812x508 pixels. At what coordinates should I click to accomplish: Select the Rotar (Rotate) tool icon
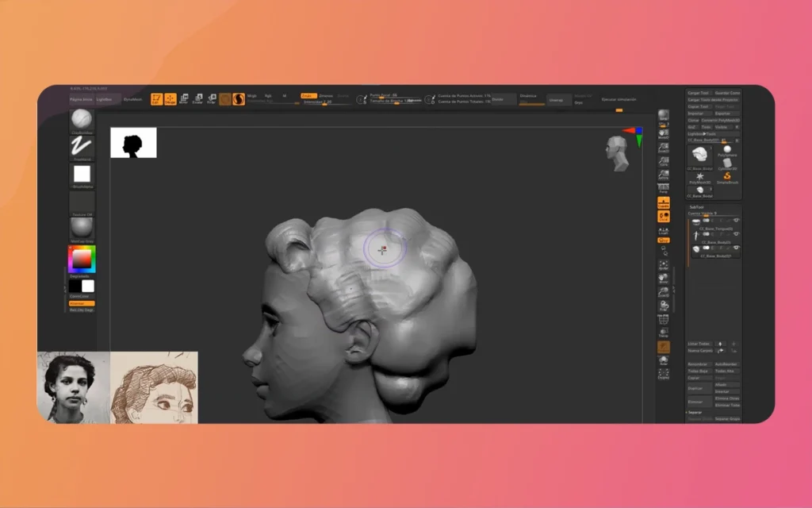click(x=213, y=98)
